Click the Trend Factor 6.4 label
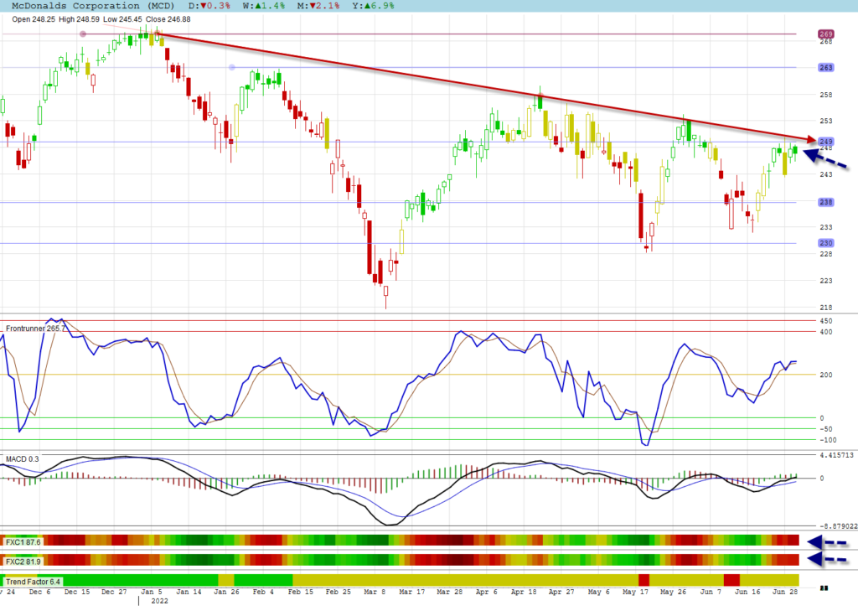The height and width of the screenshot is (616, 858). coord(33,582)
